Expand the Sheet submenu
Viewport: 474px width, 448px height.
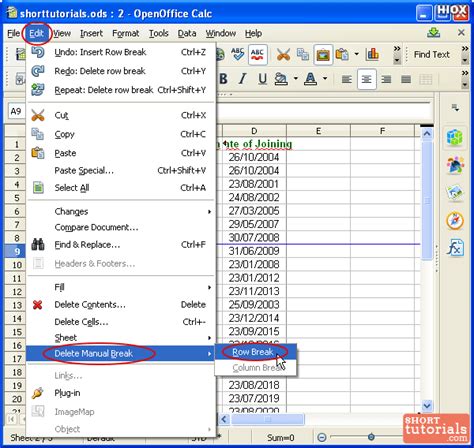[120, 338]
